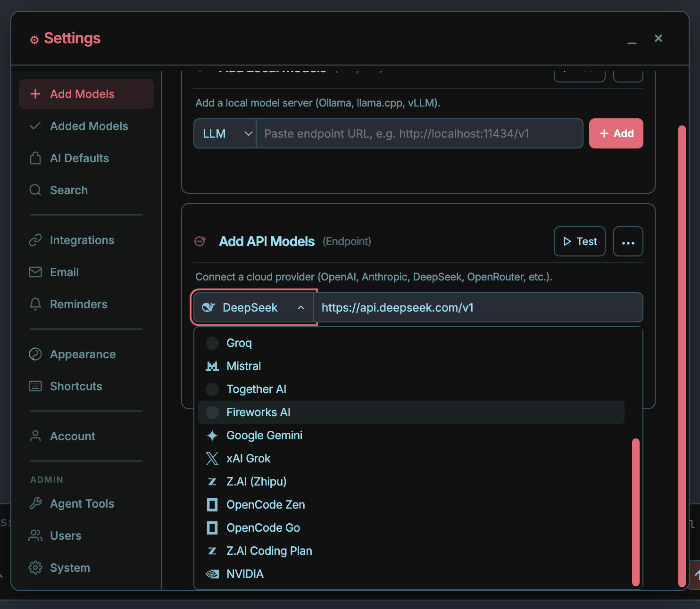Test the API models endpoint
The width and height of the screenshot is (700, 609).
tap(580, 241)
